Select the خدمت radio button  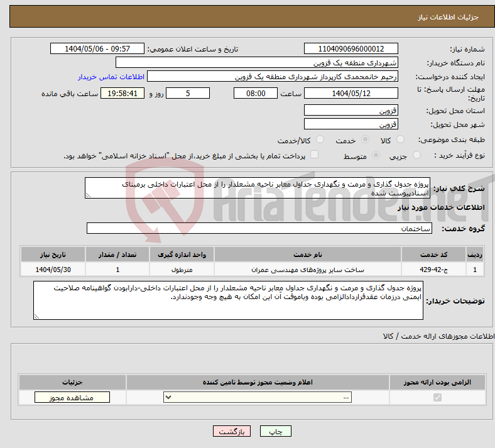pyautogui.click(x=365, y=139)
